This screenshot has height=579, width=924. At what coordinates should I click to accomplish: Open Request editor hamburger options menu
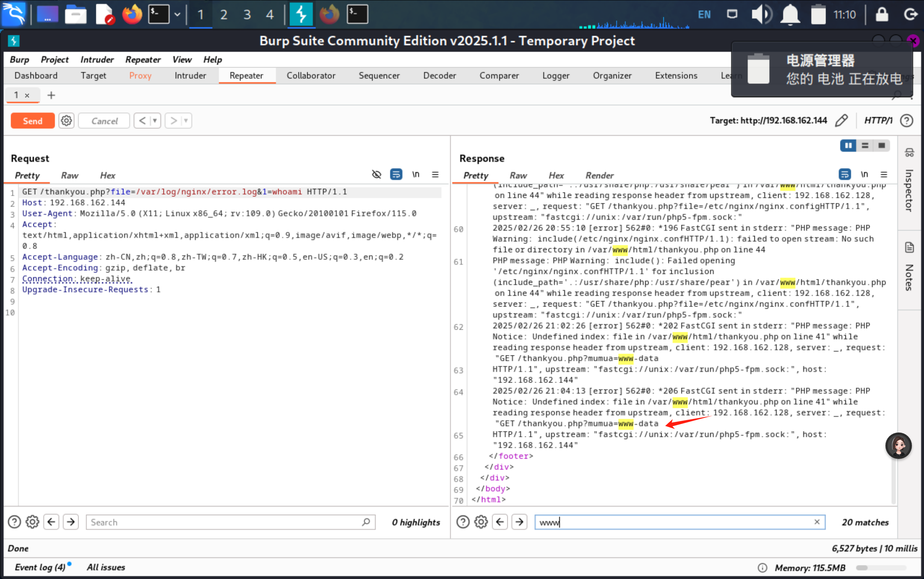tap(435, 175)
